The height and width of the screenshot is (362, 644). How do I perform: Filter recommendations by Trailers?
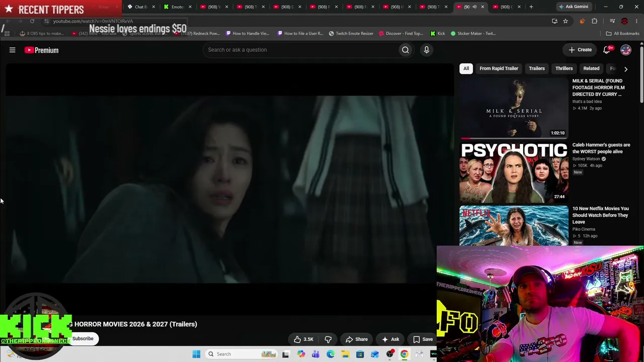click(x=536, y=68)
